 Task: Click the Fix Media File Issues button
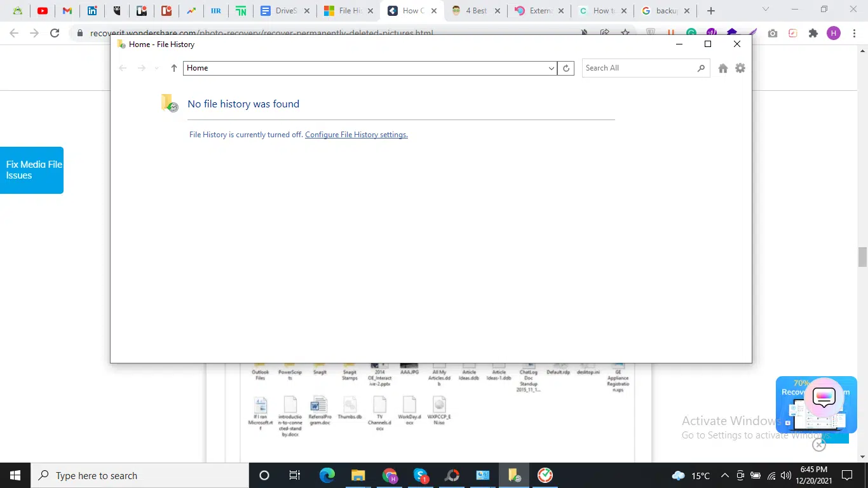pyautogui.click(x=32, y=170)
